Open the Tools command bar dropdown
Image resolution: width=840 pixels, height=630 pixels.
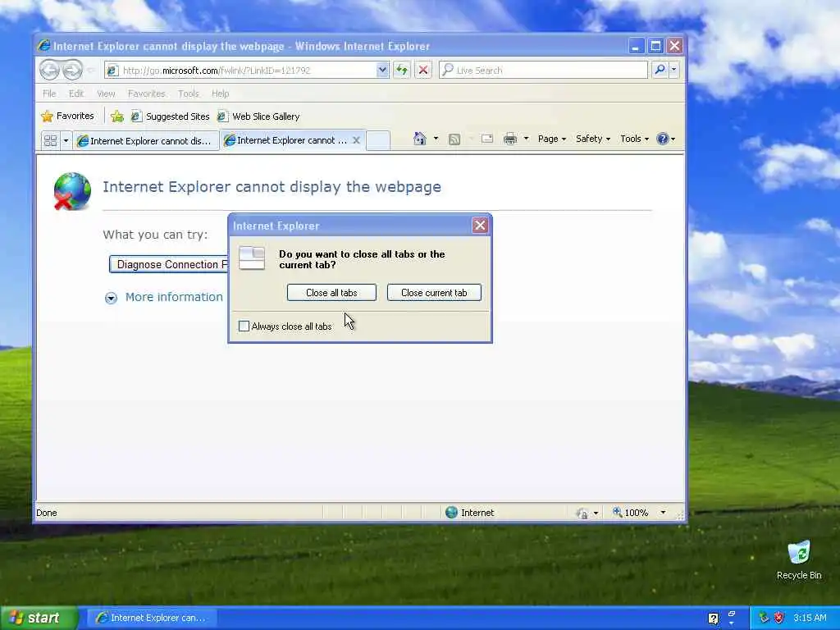634,139
